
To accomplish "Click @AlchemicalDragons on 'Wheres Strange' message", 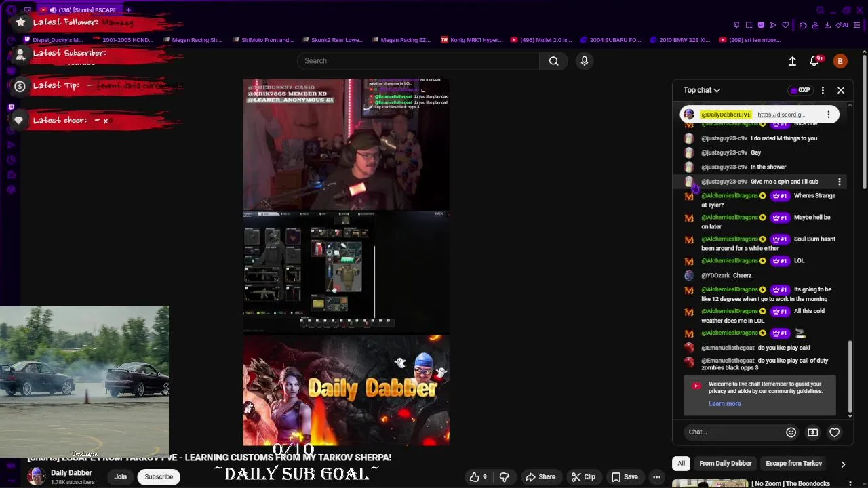I will click(x=730, y=196).
